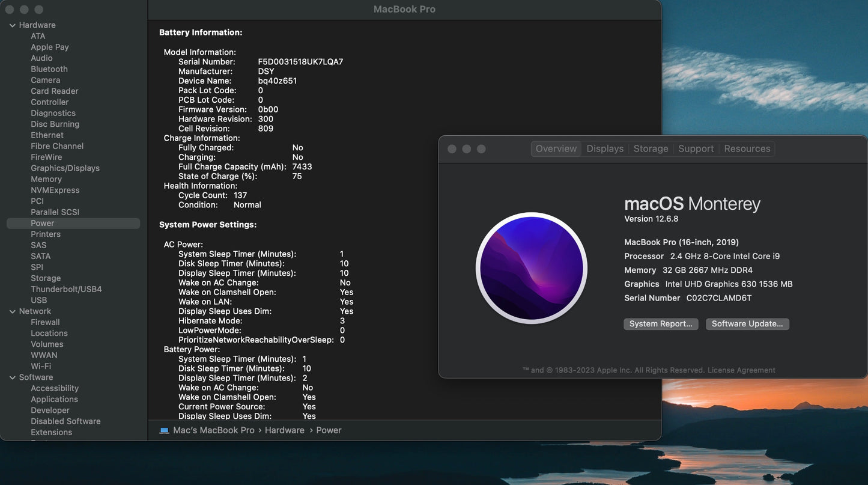The height and width of the screenshot is (485, 868).
Task: Select SPI in the sidebar
Action: tap(37, 267)
